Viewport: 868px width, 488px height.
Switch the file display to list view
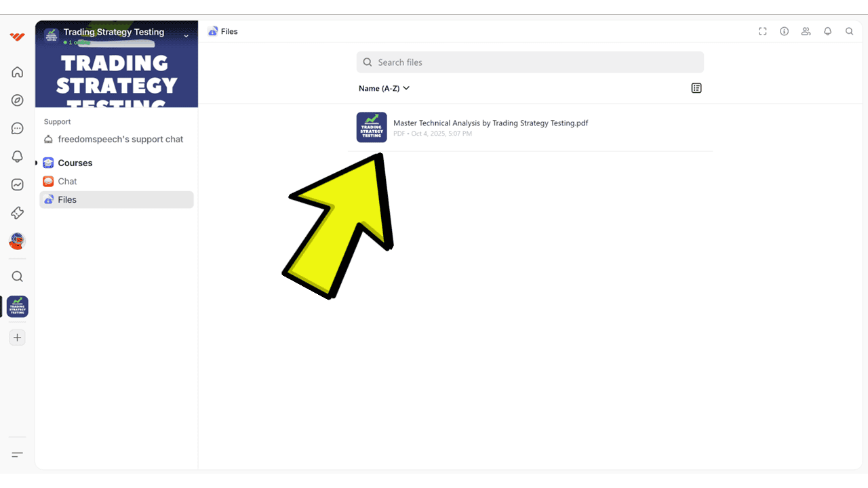click(x=696, y=87)
